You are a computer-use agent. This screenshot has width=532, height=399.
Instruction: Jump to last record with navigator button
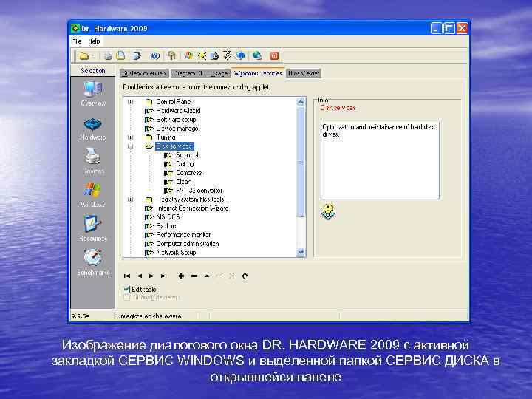coord(163,276)
